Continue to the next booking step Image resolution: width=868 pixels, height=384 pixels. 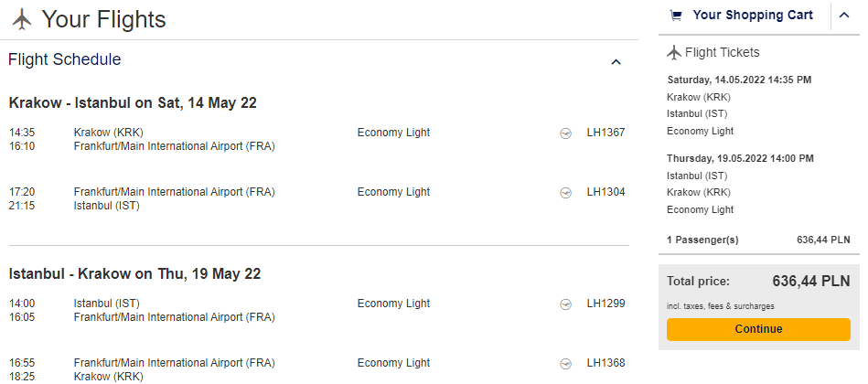(x=758, y=329)
